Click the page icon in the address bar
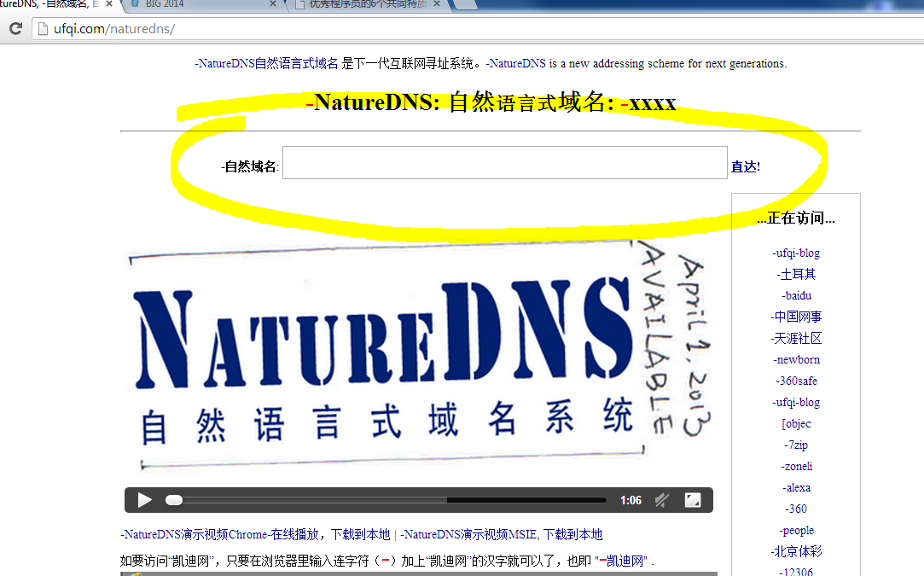 (x=43, y=29)
